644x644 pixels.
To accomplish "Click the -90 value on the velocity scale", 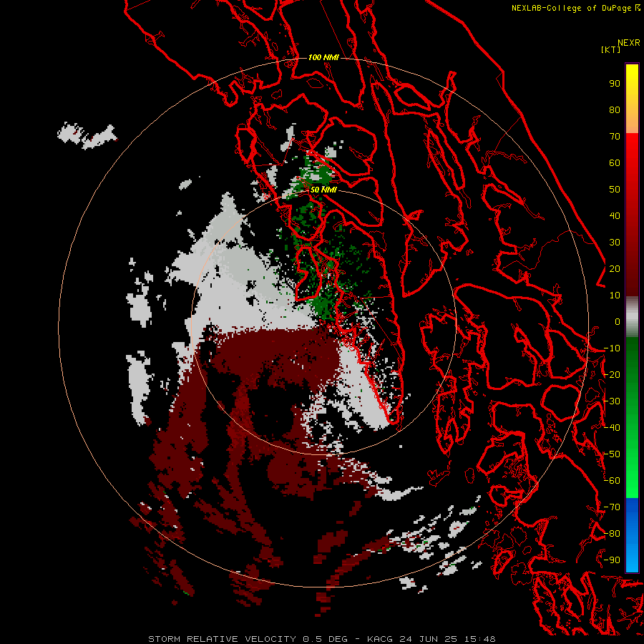I will coord(612,560).
